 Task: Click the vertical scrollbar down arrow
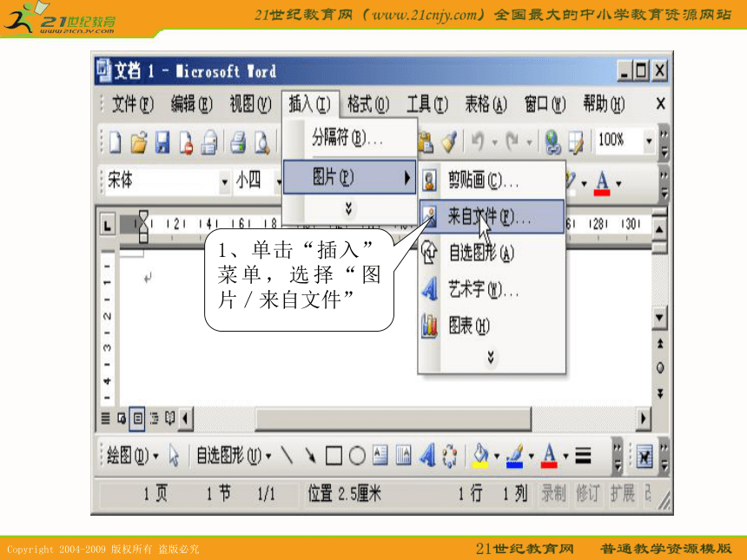659,318
